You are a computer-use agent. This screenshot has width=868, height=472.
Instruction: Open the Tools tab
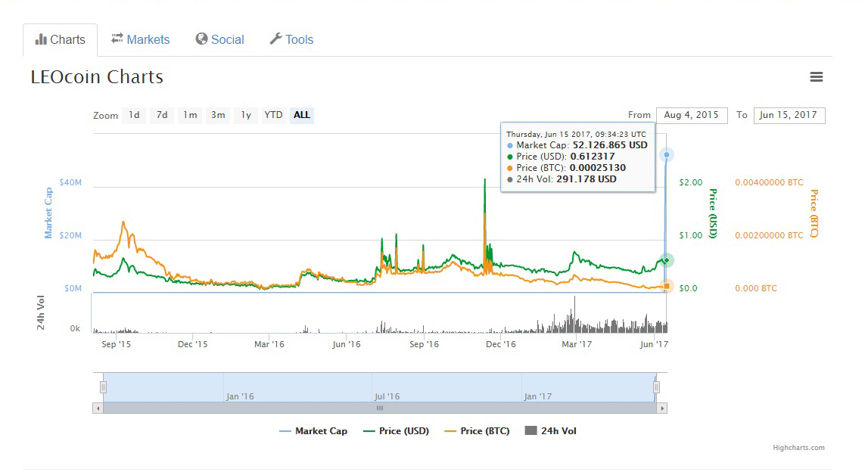point(292,40)
